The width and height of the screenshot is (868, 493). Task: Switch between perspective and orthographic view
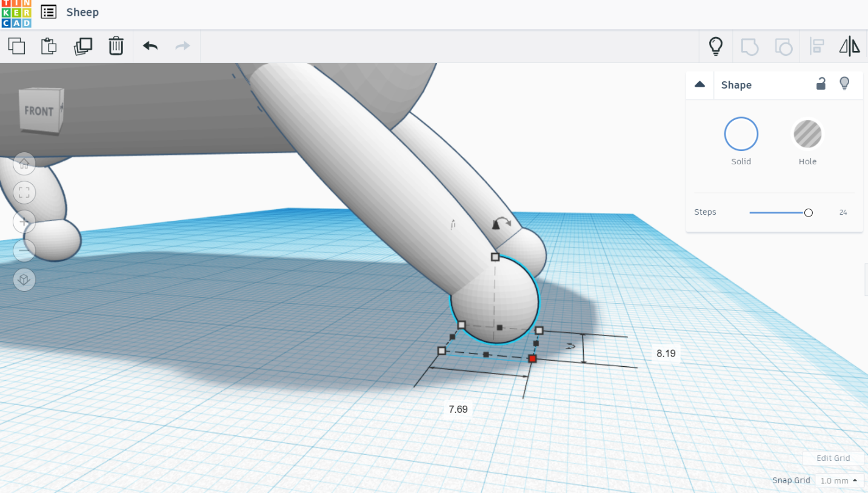coord(24,280)
